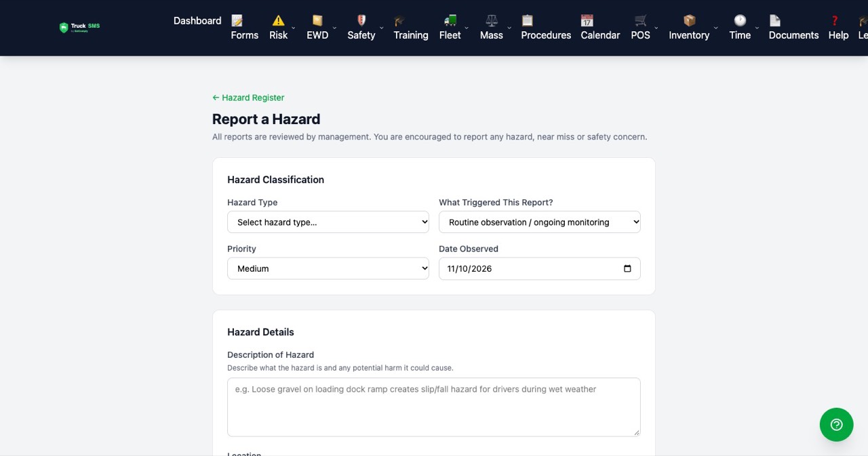Viewport: 868px width, 456px height.
Task: Click the floating green help button
Action: pos(836,425)
